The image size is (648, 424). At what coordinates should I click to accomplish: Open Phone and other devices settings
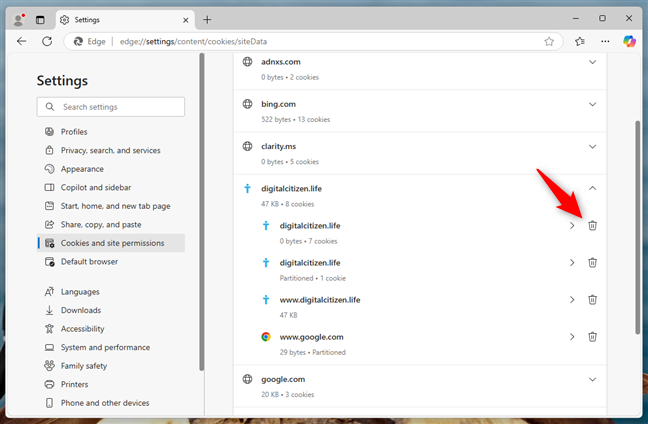[111, 403]
